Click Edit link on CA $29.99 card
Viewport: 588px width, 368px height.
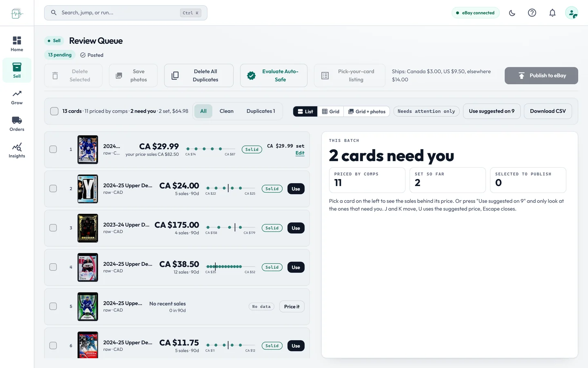pyautogui.click(x=300, y=153)
